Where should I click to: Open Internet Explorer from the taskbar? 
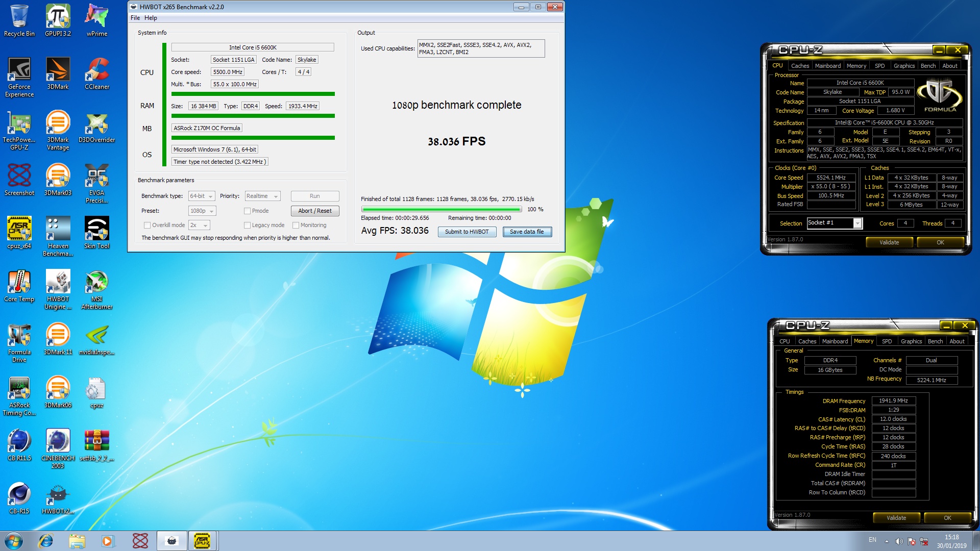click(46, 541)
